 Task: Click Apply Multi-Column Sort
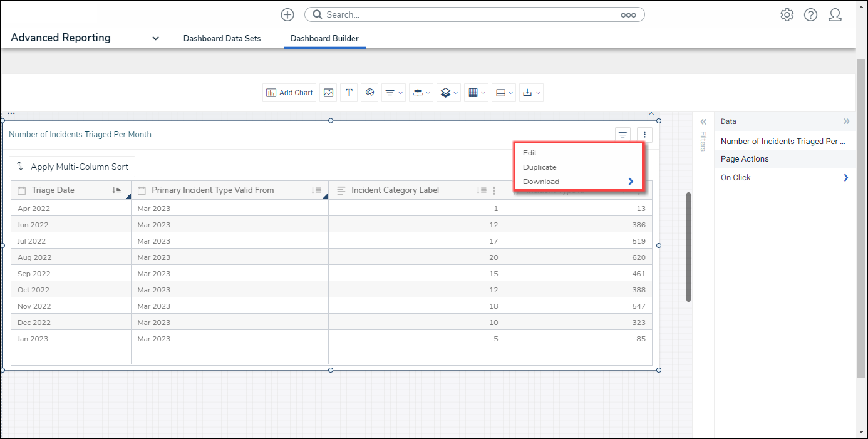(x=72, y=167)
